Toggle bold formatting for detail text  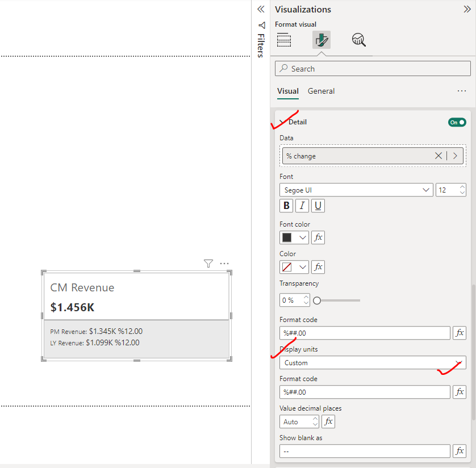(x=286, y=206)
